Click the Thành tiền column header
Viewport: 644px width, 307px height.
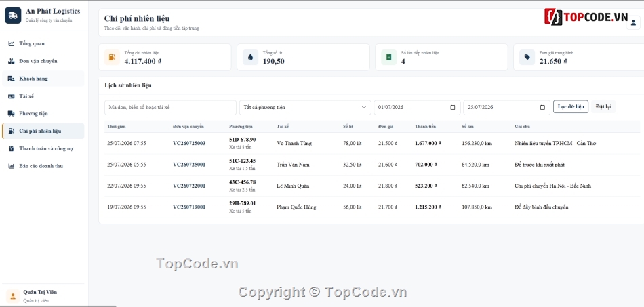[426, 127]
